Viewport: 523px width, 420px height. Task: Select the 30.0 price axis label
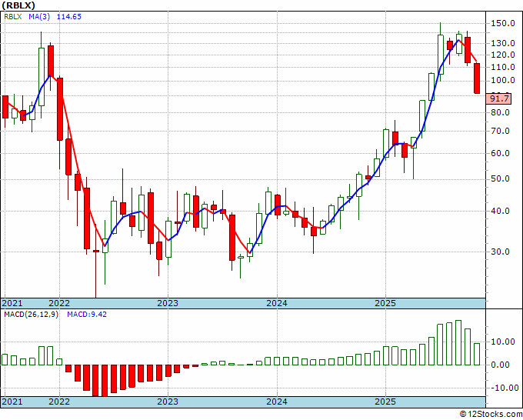[501, 252]
